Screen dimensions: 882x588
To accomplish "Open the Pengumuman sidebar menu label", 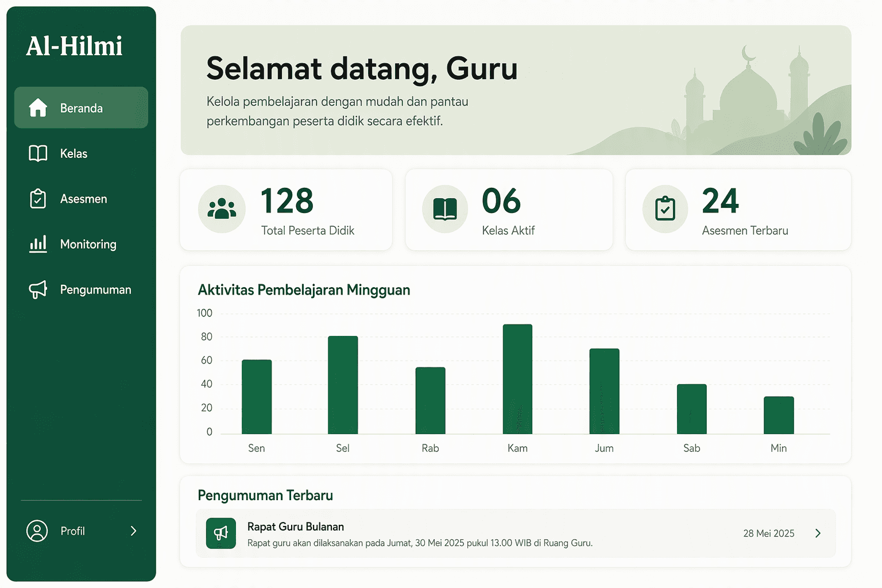I will (x=96, y=290).
